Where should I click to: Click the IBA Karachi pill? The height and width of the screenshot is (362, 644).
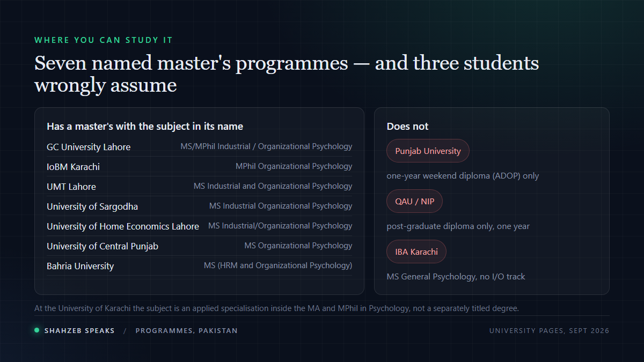tap(416, 252)
